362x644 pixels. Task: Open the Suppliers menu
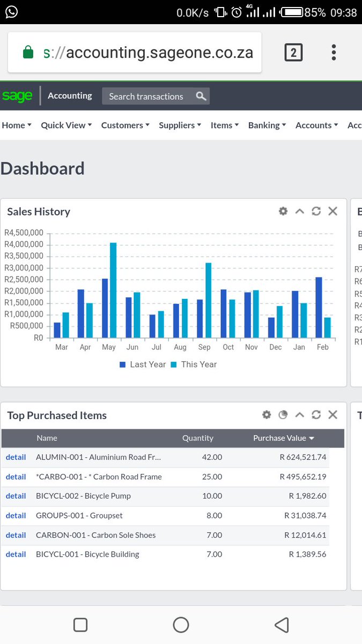(180, 125)
